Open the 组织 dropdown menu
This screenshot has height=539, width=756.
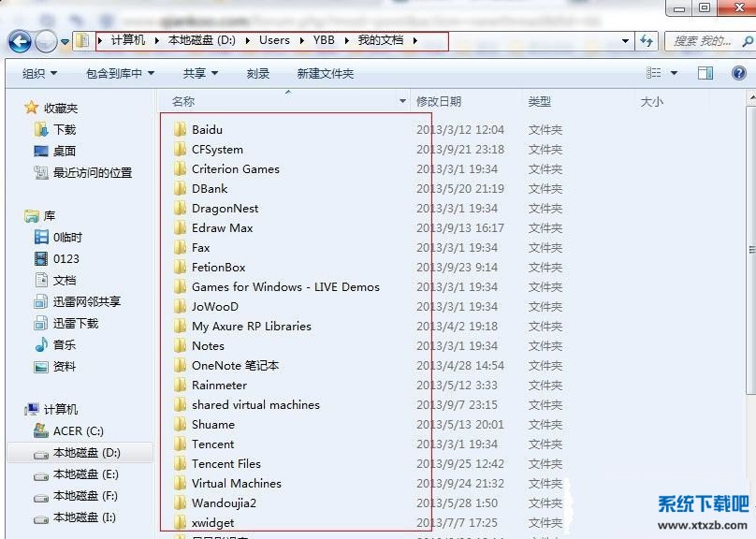point(39,74)
